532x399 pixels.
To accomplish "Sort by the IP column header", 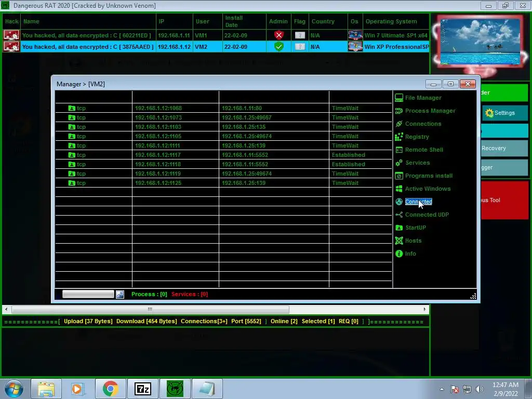I will point(175,21).
